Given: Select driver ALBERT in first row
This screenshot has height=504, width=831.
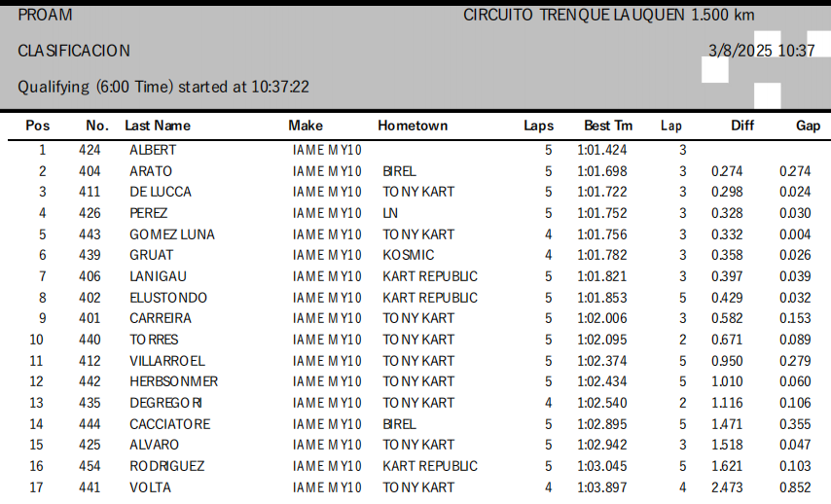Looking at the screenshot, I should (153, 151).
